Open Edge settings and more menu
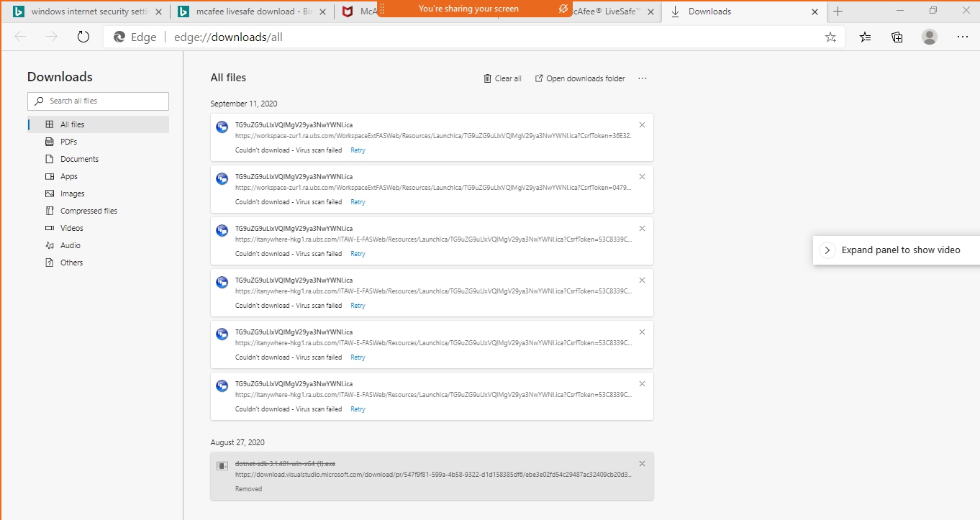The width and height of the screenshot is (980, 520). (x=963, y=37)
